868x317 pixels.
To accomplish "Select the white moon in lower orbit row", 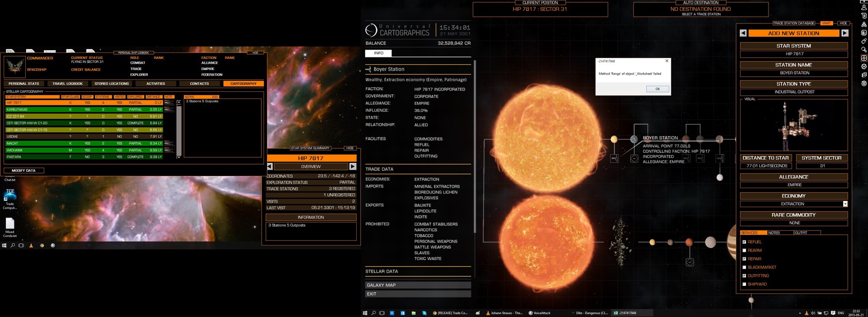I will [x=711, y=242].
